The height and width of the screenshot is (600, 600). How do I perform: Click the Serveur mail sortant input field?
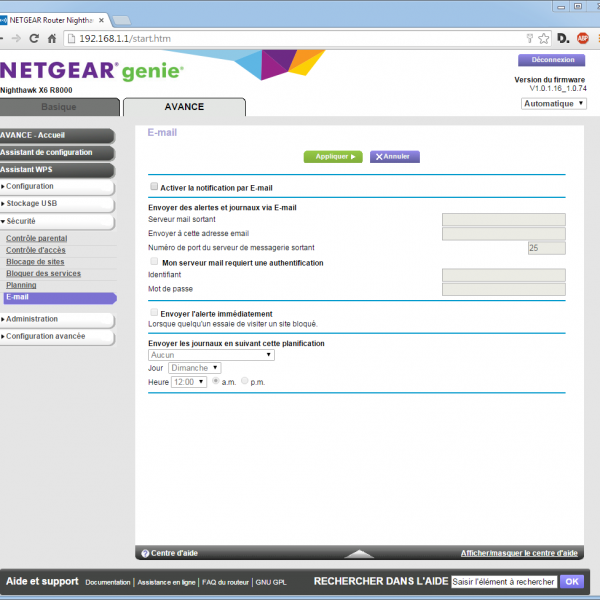coord(503,220)
